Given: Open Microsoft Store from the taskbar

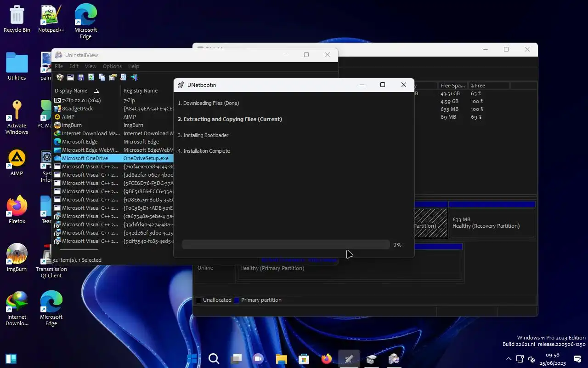Looking at the screenshot, I should (x=304, y=359).
